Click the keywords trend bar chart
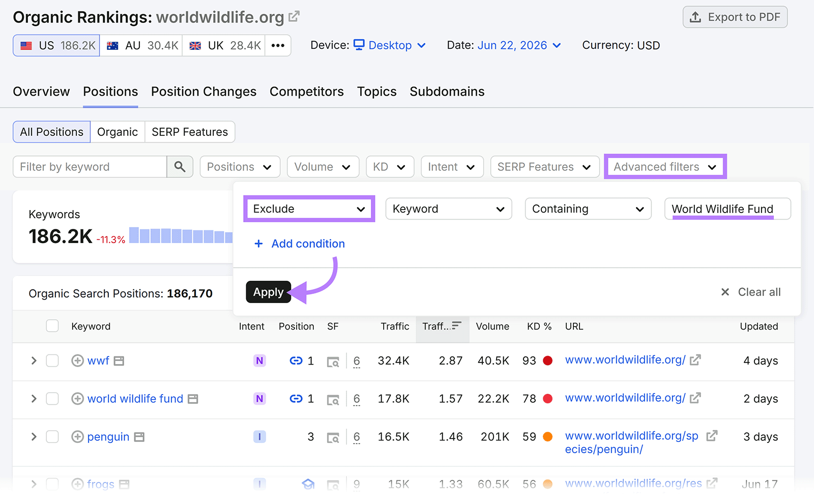814x504 pixels. point(181,235)
